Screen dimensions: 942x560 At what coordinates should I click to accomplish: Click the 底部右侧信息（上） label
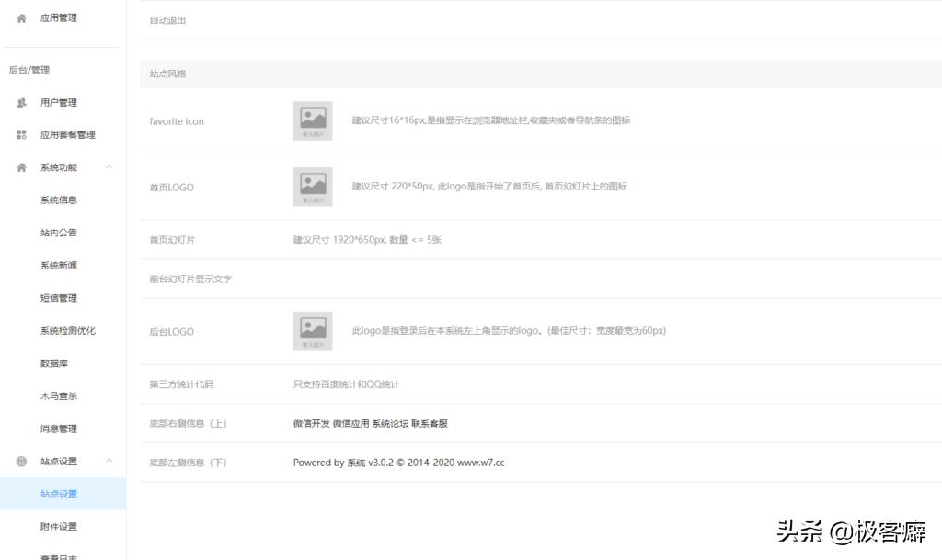[x=188, y=423]
